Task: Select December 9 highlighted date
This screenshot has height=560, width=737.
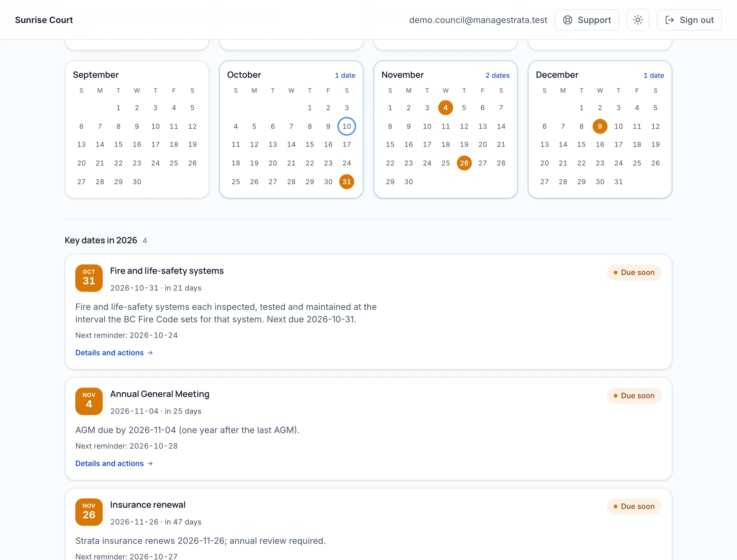Action: [600, 126]
